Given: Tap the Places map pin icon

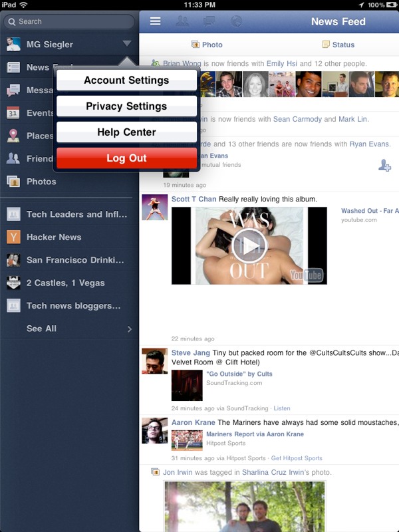Looking at the screenshot, I should tap(13, 136).
